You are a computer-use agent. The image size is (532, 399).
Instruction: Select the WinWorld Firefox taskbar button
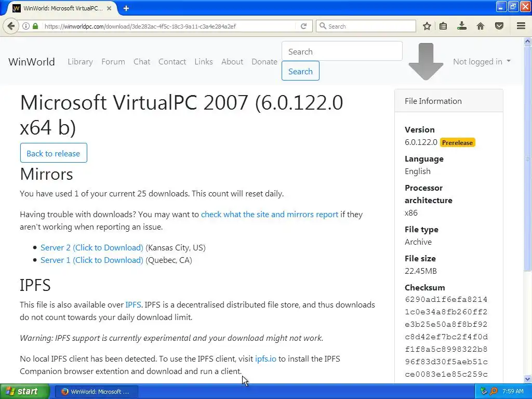(96, 392)
